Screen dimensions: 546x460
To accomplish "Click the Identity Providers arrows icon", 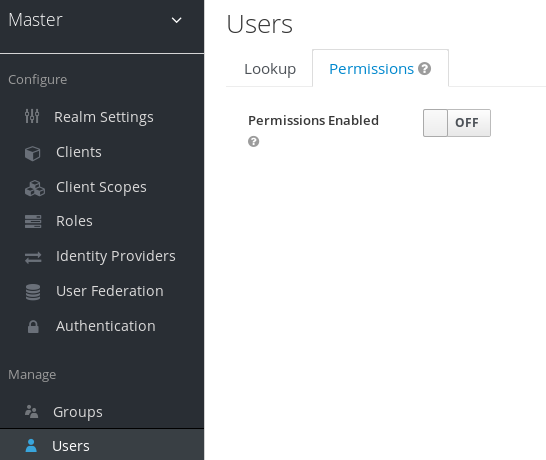I will [x=33, y=258].
